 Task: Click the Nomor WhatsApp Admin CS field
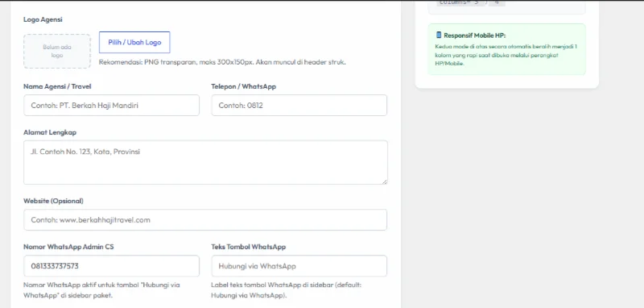111,265
